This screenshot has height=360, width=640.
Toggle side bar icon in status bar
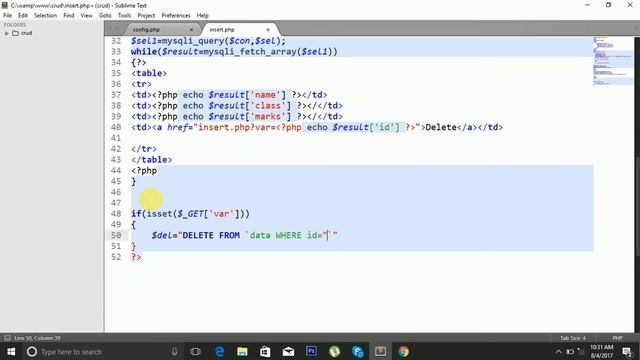[7, 338]
